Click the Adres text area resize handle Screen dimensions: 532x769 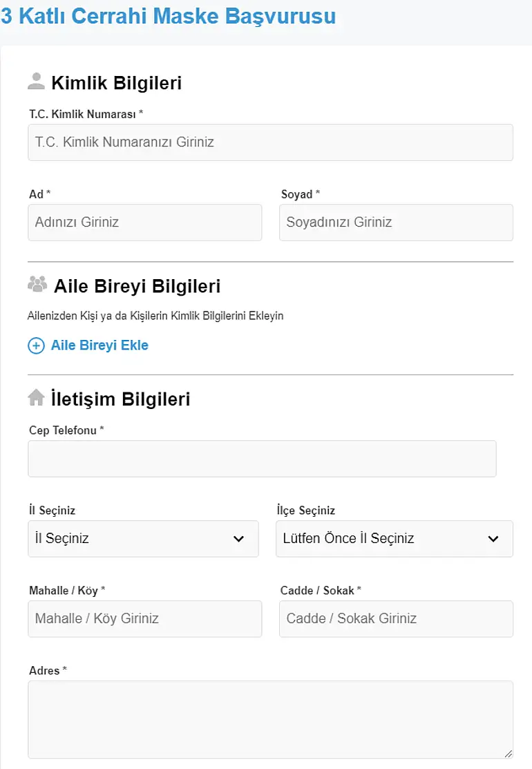point(509,754)
